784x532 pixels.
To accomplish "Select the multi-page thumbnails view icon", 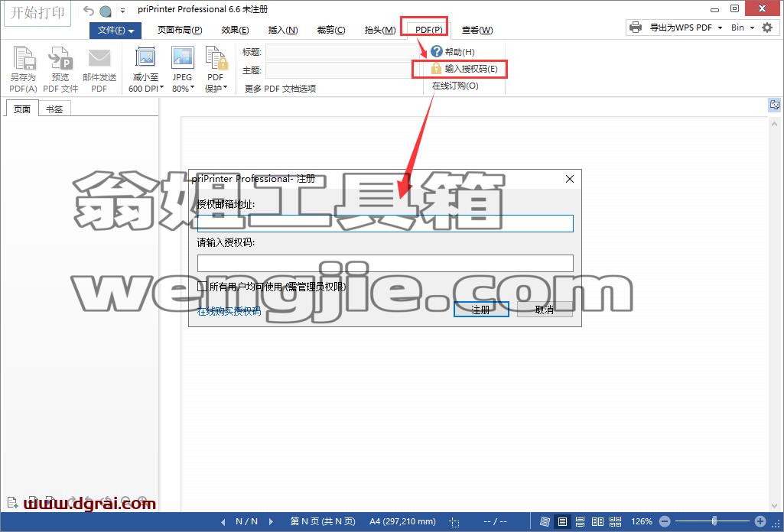I will coord(616,521).
